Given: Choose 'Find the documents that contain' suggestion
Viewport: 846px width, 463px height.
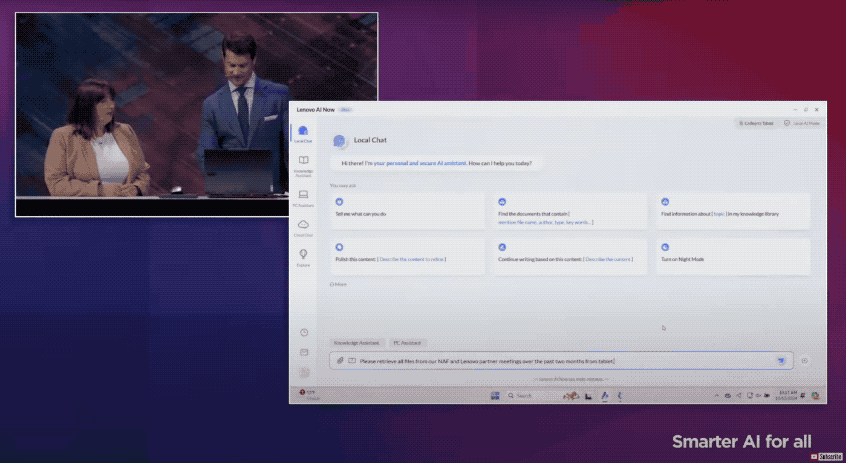Looking at the screenshot, I should tap(570, 211).
